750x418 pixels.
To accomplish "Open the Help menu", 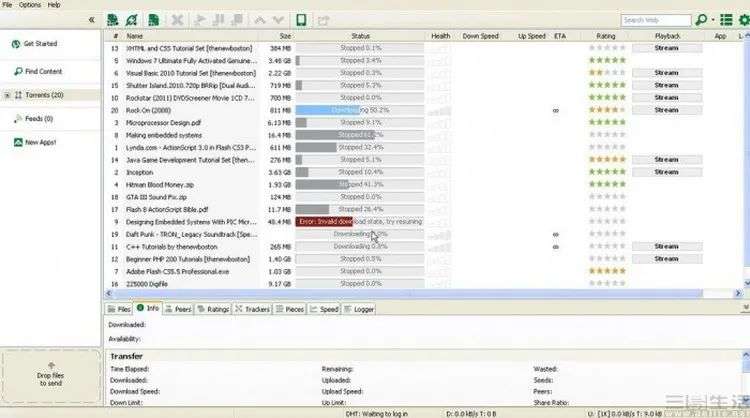I will [54, 5].
